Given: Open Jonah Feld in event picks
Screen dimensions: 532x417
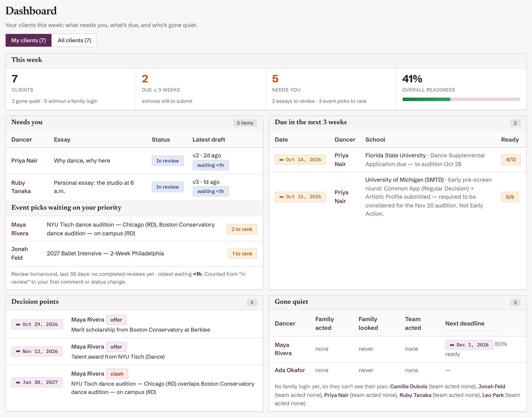Looking at the screenshot, I should (20, 253).
